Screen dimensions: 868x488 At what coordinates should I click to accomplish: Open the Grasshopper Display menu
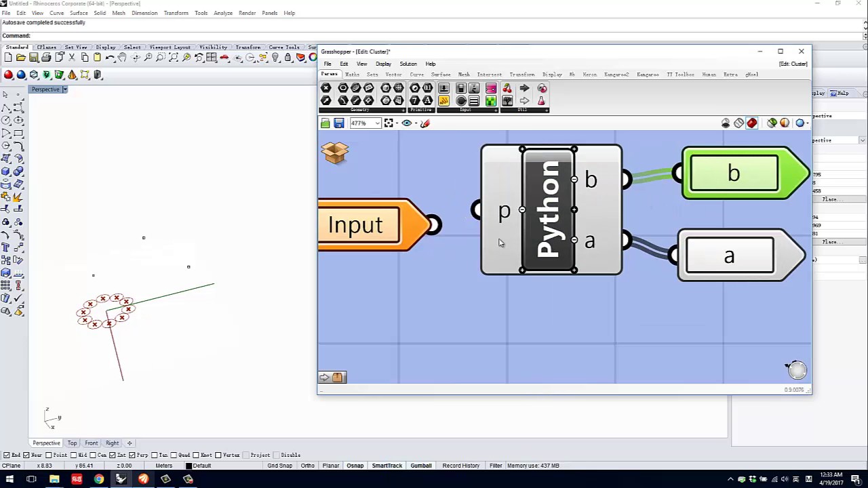(383, 64)
